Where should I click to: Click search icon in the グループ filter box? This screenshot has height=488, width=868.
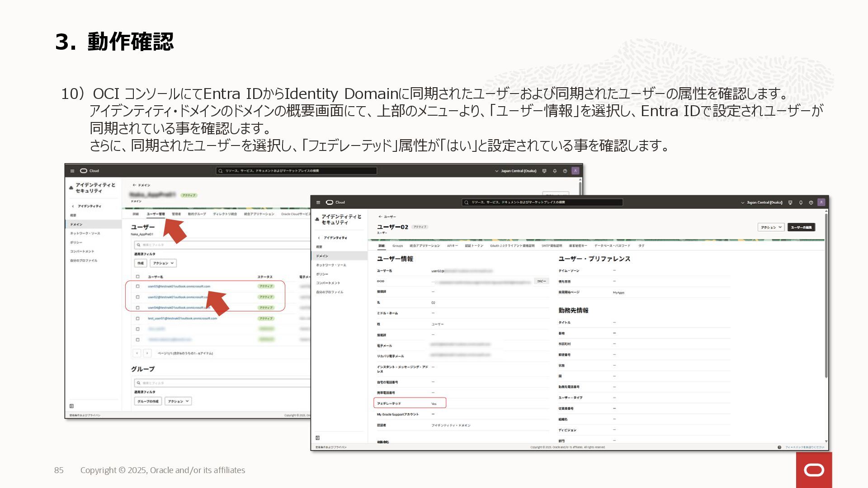pyautogui.click(x=139, y=383)
